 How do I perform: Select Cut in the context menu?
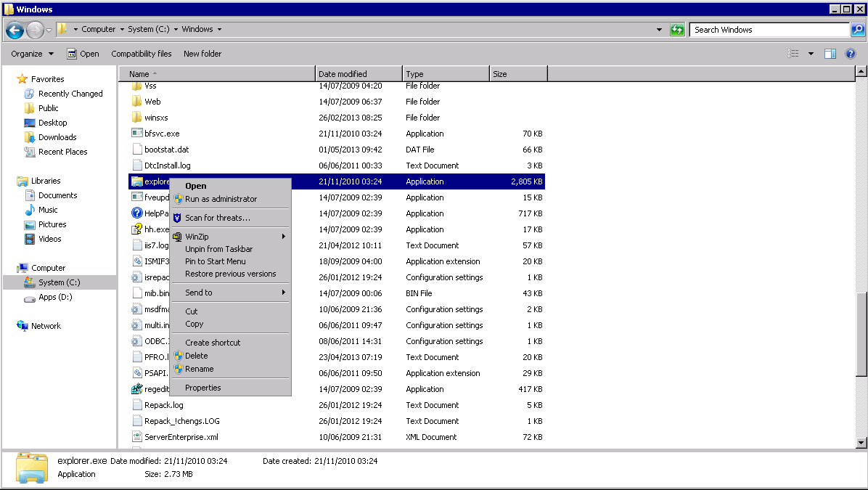click(x=230, y=311)
